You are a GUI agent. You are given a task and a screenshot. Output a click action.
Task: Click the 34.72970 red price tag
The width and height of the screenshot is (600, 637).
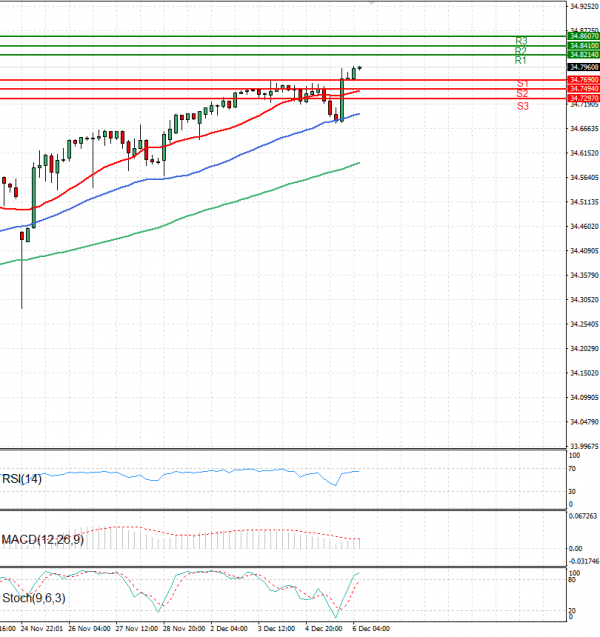pyautogui.click(x=582, y=98)
